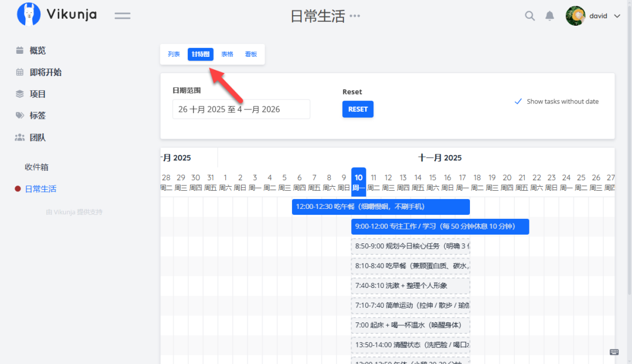This screenshot has width=632, height=364.
Task: Open 项目 in the sidebar
Action: pos(37,94)
